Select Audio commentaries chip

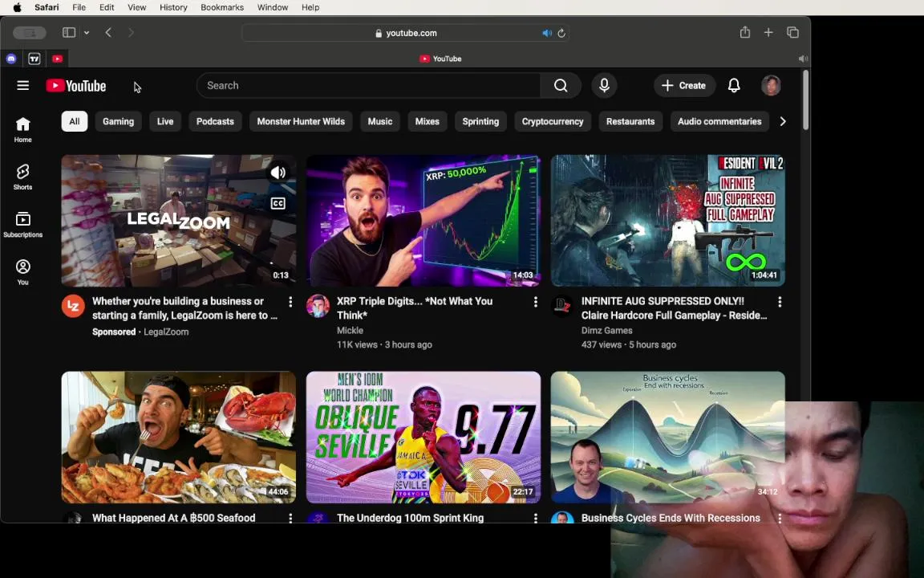[x=719, y=121]
